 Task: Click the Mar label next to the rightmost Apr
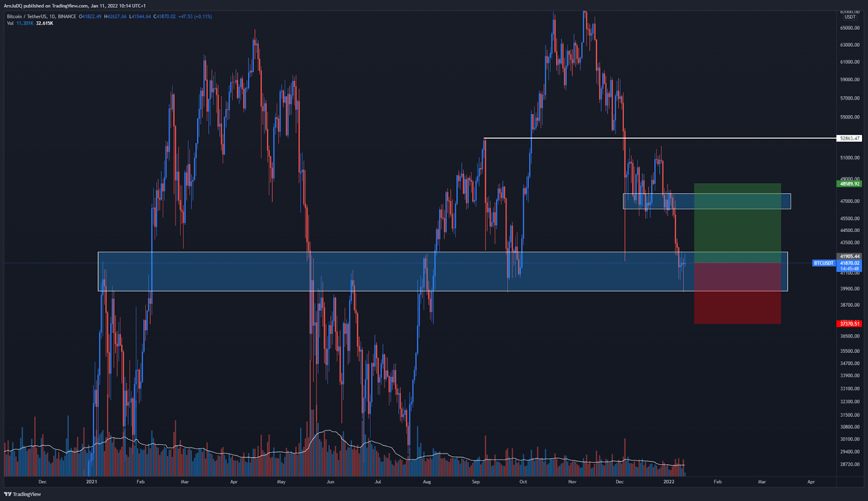tap(762, 481)
